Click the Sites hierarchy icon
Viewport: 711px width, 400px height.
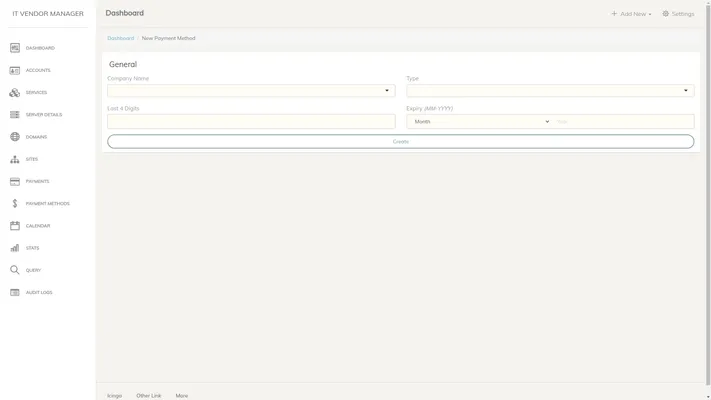tap(15, 159)
